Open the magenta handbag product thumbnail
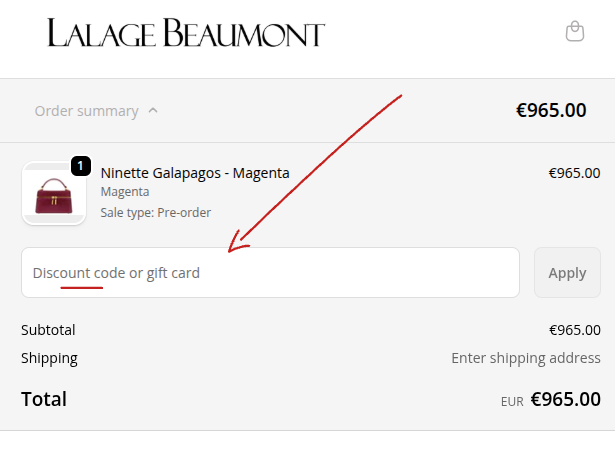Image resolution: width=615 pixels, height=450 pixels. click(54, 194)
